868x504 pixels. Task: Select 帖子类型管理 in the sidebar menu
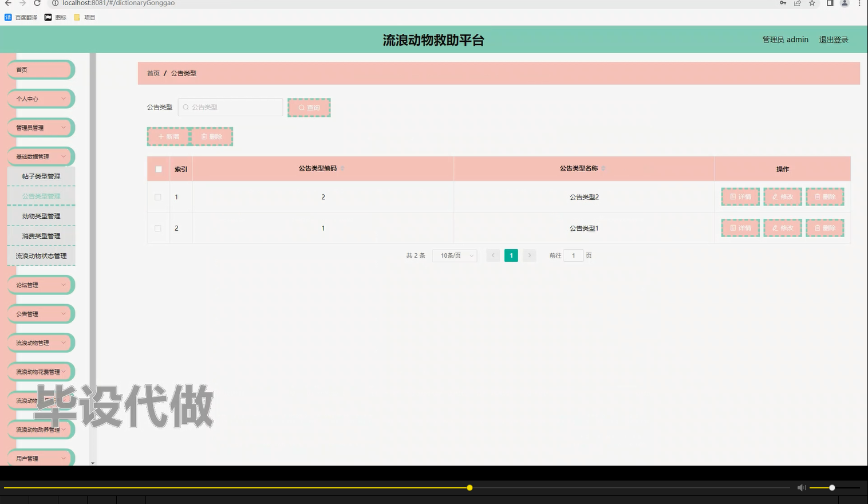click(41, 176)
